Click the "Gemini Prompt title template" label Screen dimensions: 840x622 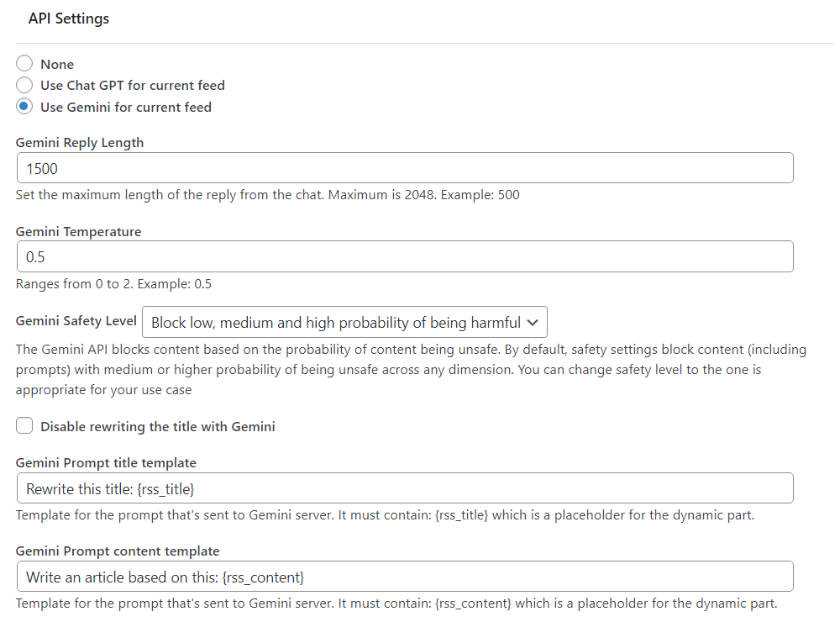pos(106,463)
